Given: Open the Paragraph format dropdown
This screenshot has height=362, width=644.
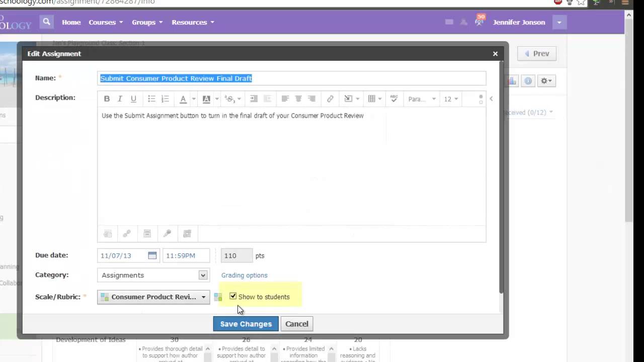Looking at the screenshot, I should (422, 99).
